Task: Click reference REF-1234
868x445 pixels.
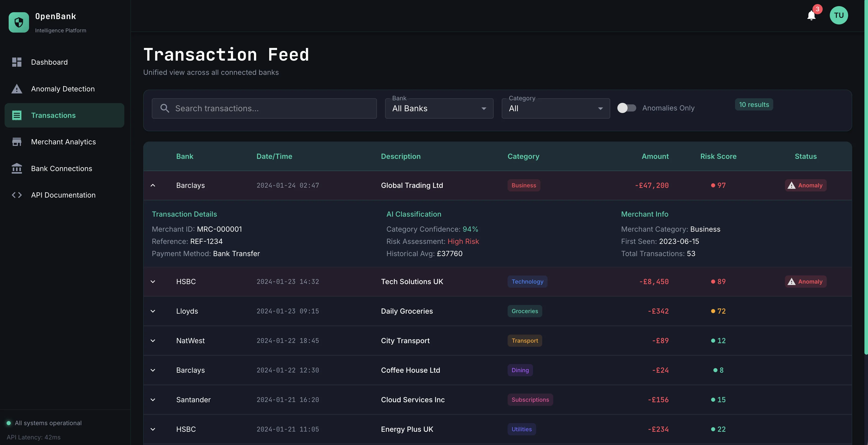Action: 206,241
